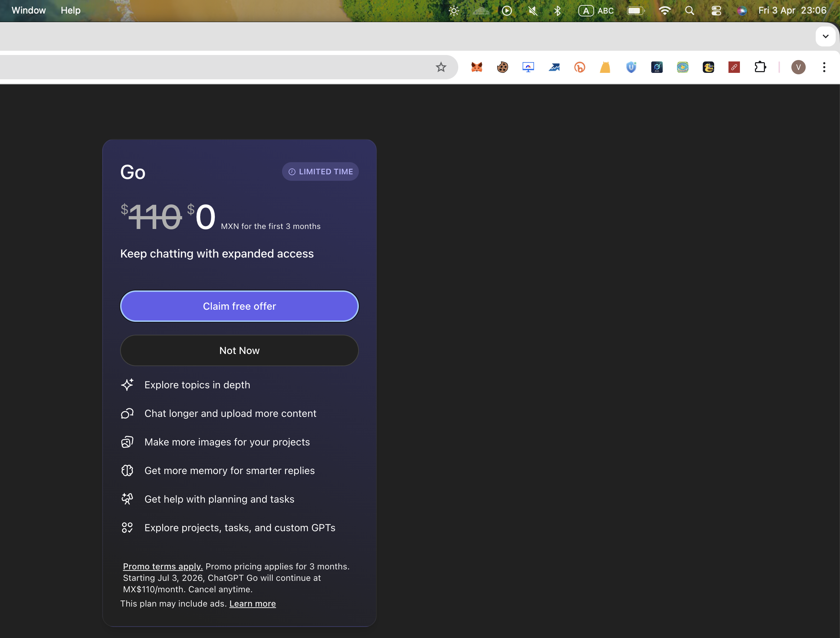Click 'Make more images for your projects'
Viewport: 840px width, 638px height.
pyautogui.click(x=227, y=442)
